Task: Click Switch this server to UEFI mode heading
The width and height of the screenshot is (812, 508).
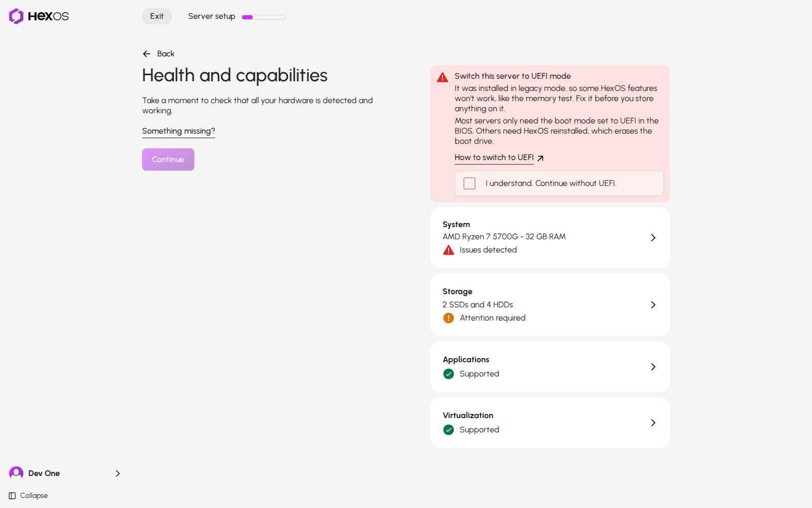Action: (x=513, y=76)
